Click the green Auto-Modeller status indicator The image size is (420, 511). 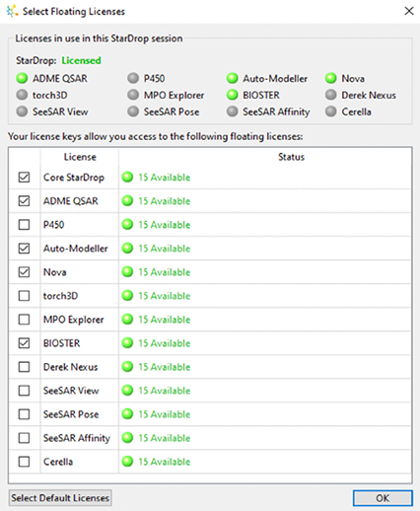(232, 78)
